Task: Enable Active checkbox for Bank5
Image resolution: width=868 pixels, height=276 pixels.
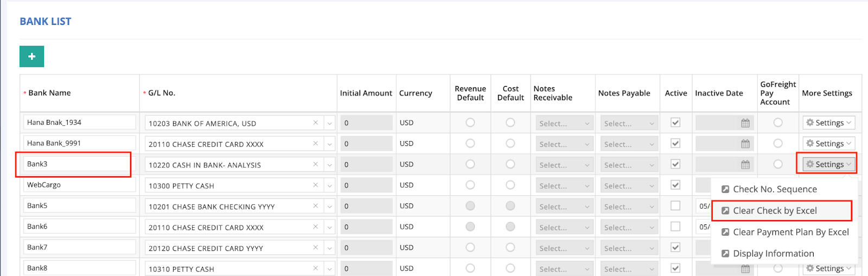Action: (675, 206)
